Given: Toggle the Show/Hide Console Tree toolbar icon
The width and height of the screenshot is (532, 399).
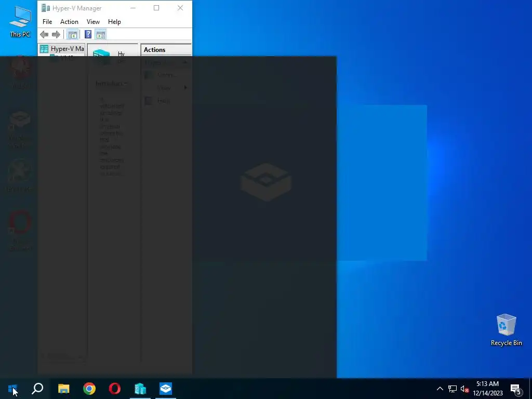Looking at the screenshot, I should click(72, 34).
